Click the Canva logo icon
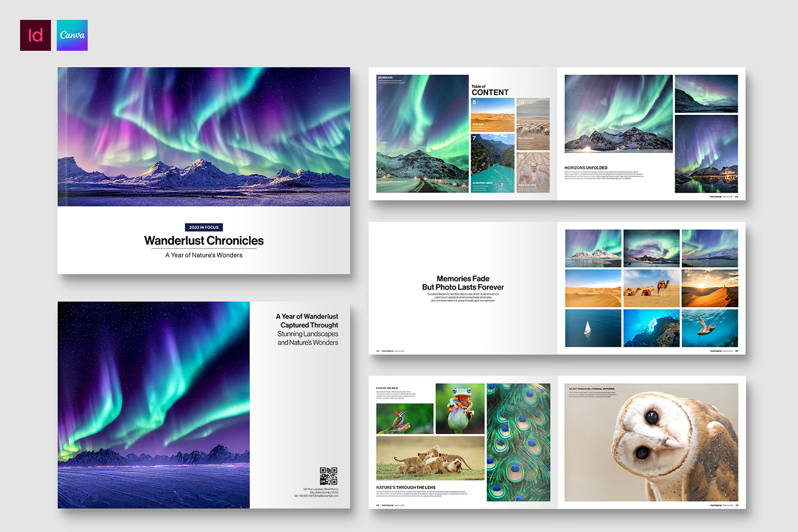 pyautogui.click(x=72, y=35)
